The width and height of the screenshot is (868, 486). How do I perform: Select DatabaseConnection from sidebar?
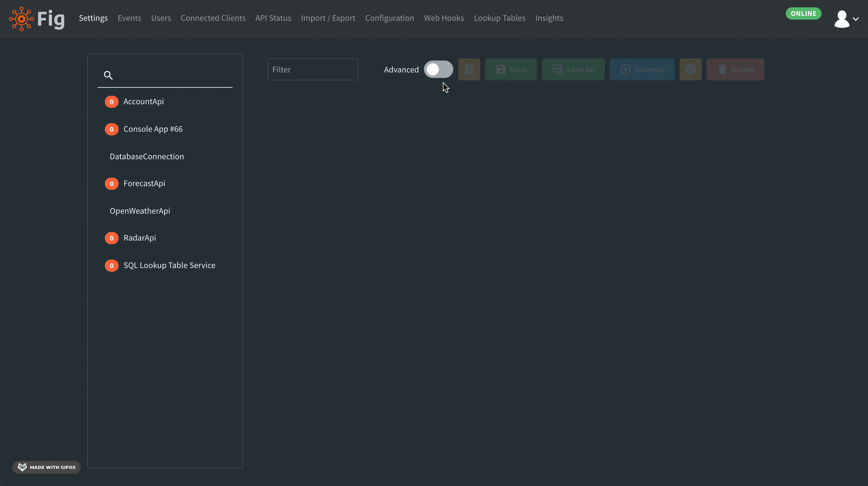tap(147, 156)
